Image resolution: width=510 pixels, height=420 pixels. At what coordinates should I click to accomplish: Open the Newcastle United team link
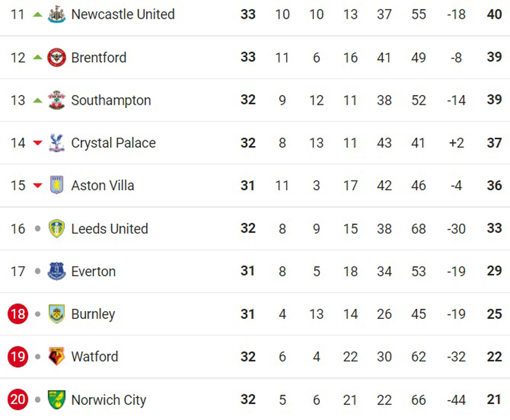point(123,14)
